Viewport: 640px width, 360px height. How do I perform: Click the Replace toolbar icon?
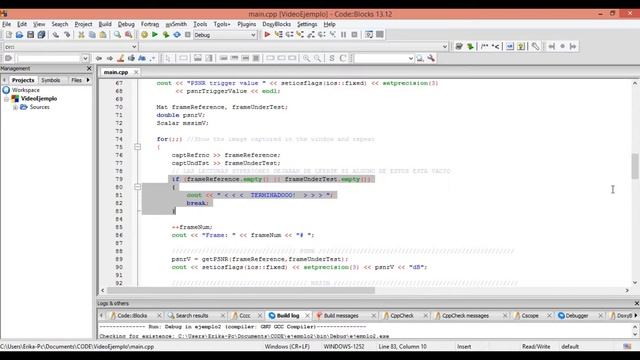point(128,35)
